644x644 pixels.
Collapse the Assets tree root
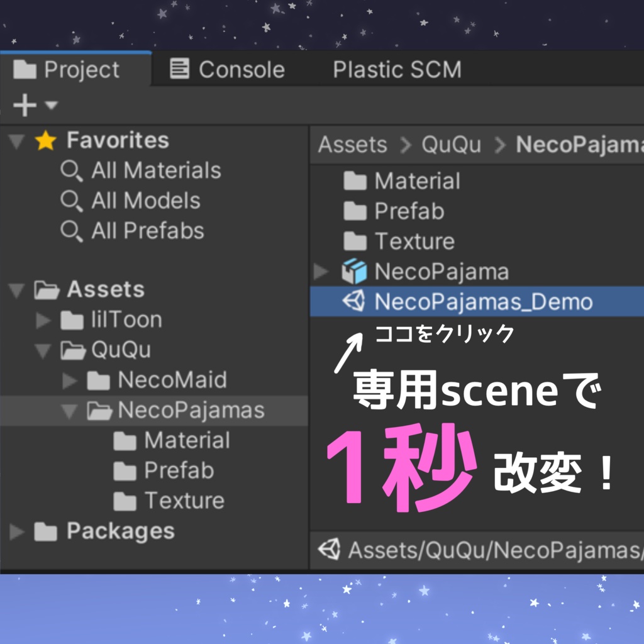[16, 290]
